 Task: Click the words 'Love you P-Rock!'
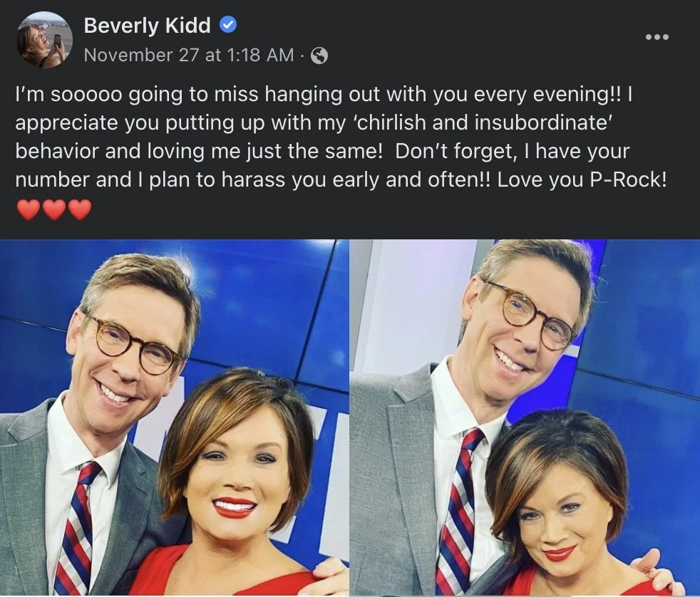pyautogui.click(x=582, y=180)
